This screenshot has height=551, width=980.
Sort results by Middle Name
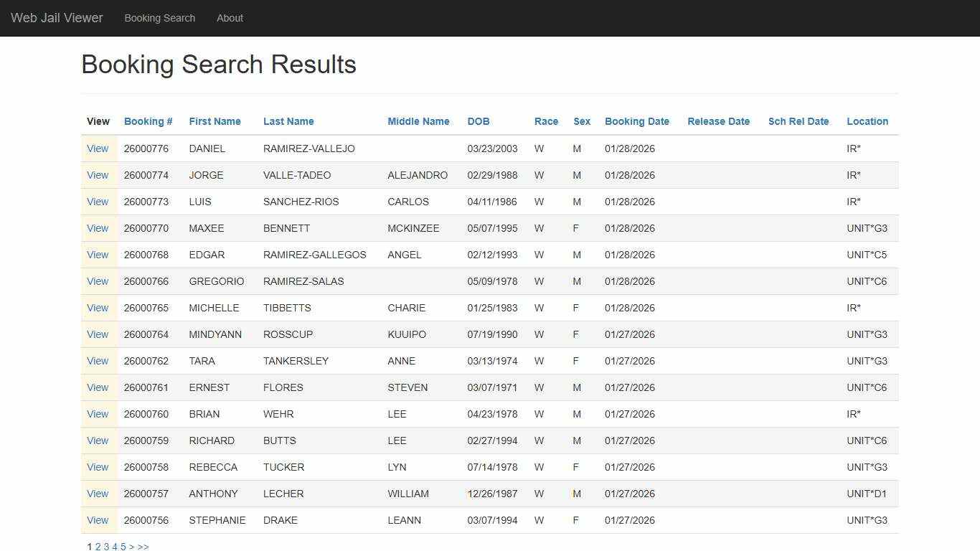(418, 121)
